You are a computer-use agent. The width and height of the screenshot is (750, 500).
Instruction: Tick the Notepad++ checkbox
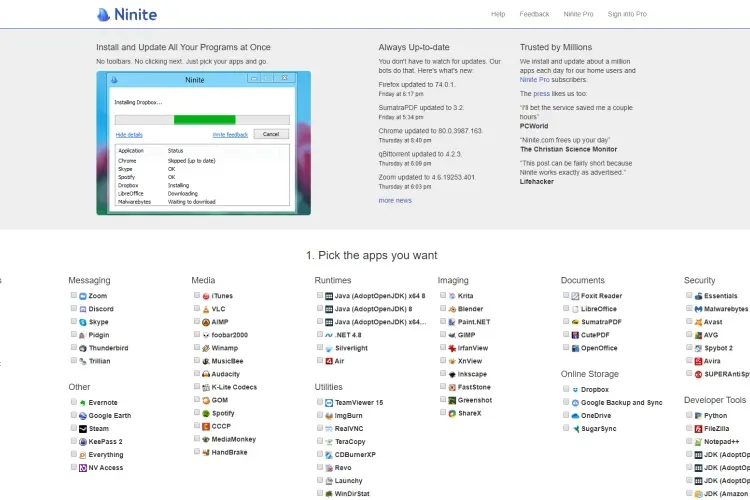[x=689, y=441]
